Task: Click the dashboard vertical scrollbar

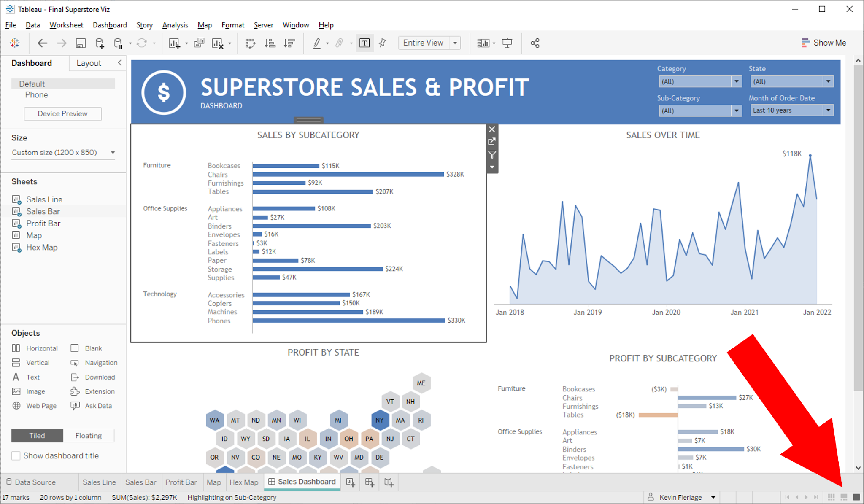Action: [858, 228]
